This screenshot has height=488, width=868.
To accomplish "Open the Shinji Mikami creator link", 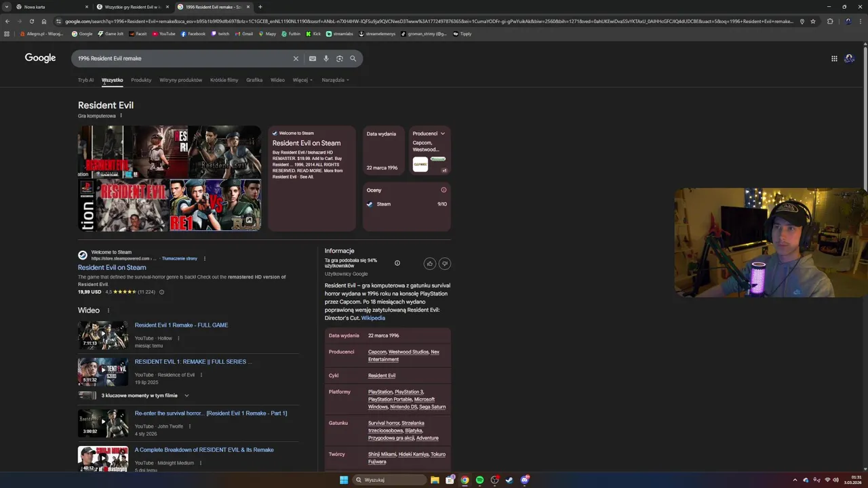I will click(382, 454).
